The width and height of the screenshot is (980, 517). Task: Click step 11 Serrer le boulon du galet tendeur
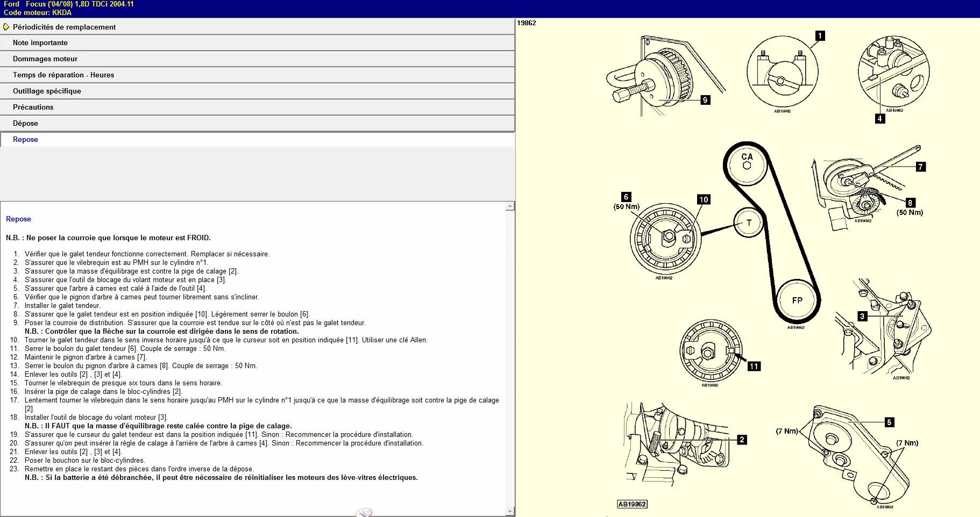click(x=125, y=349)
